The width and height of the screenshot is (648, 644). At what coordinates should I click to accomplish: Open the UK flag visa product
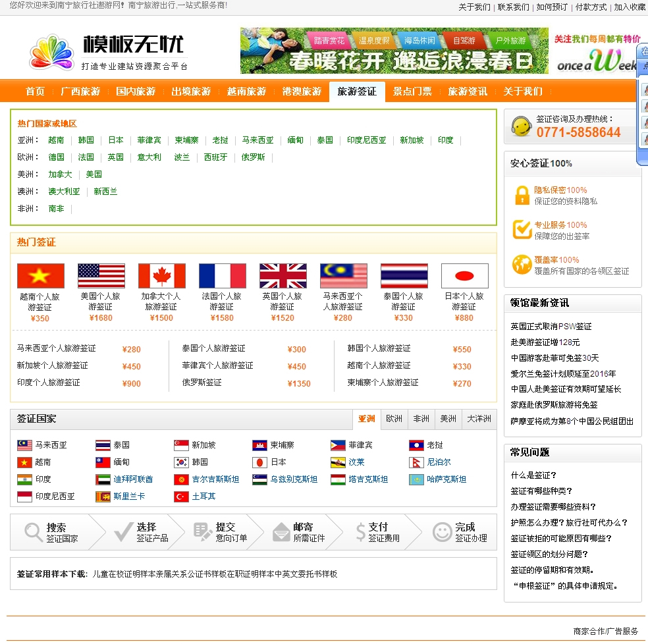click(283, 276)
